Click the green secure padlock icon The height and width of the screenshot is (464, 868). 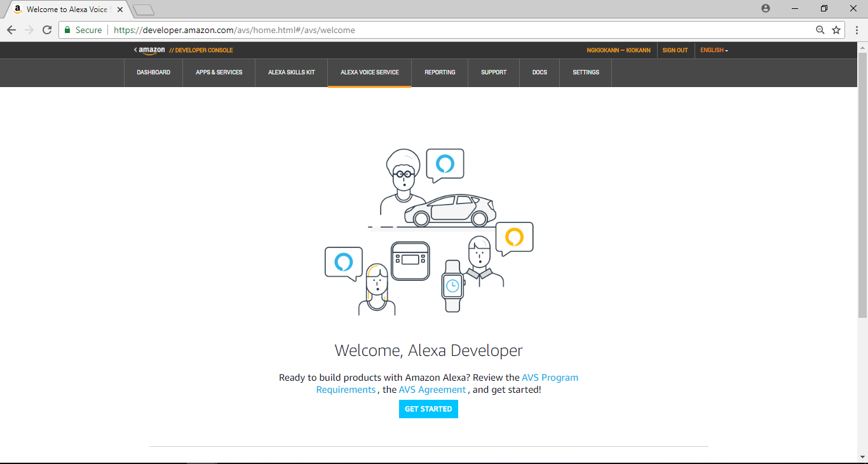pyautogui.click(x=67, y=30)
